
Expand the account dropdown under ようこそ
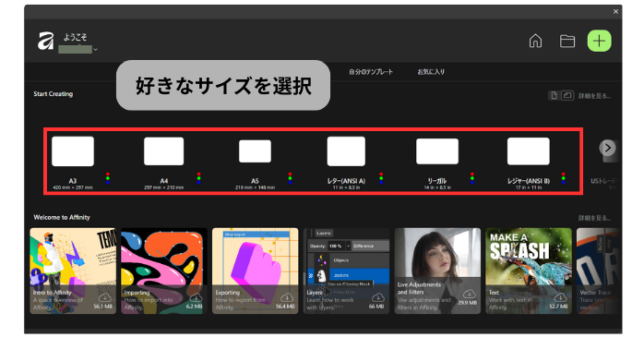(x=95, y=49)
